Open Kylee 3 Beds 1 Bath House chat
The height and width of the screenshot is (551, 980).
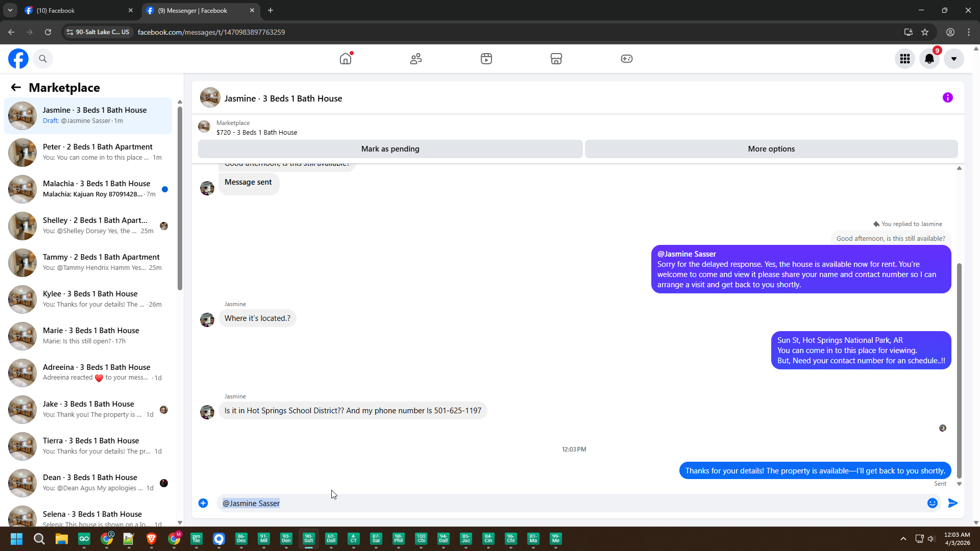tap(88, 299)
